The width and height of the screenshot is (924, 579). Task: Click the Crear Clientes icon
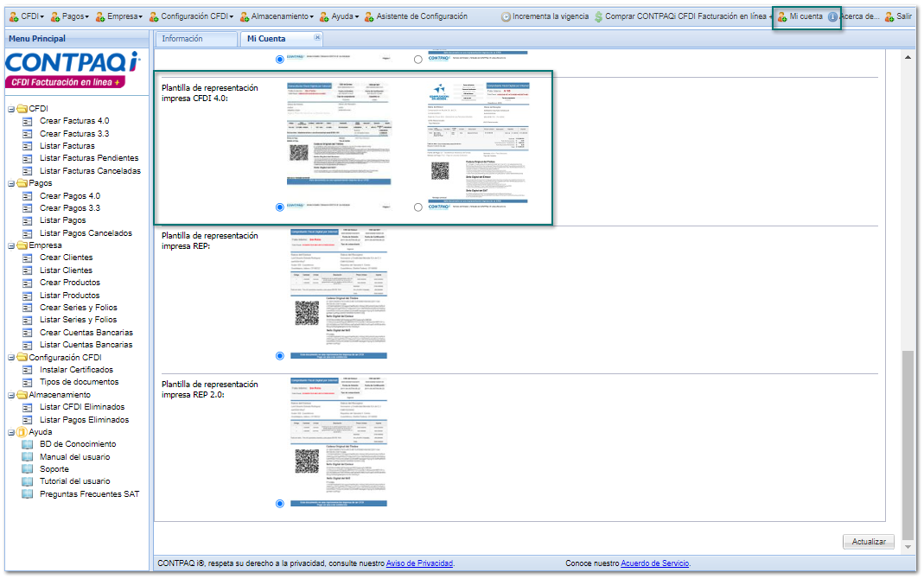click(x=28, y=258)
